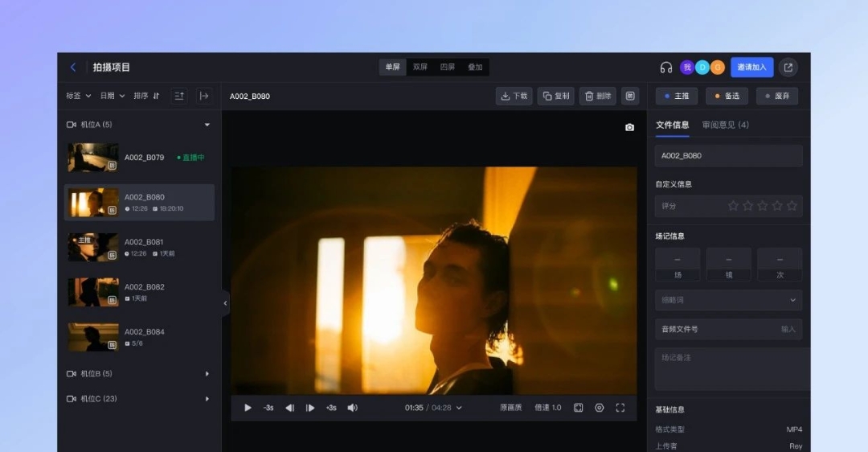868x452 pixels.
Task: Open the 文件信息 tab
Action: [x=673, y=125]
